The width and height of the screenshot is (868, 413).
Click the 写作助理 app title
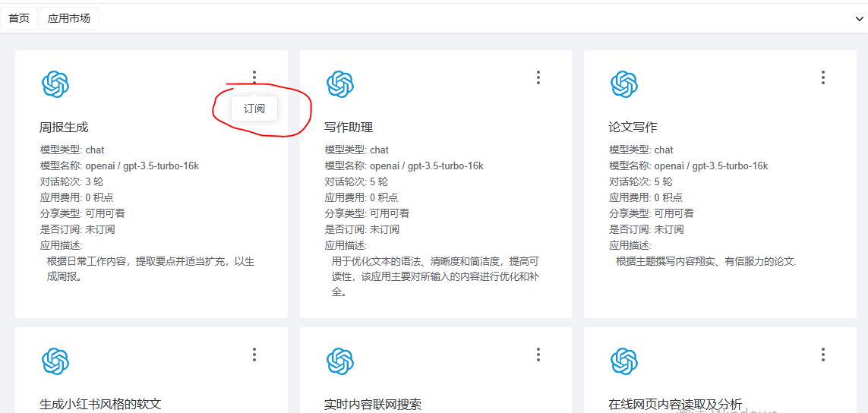[x=349, y=128]
